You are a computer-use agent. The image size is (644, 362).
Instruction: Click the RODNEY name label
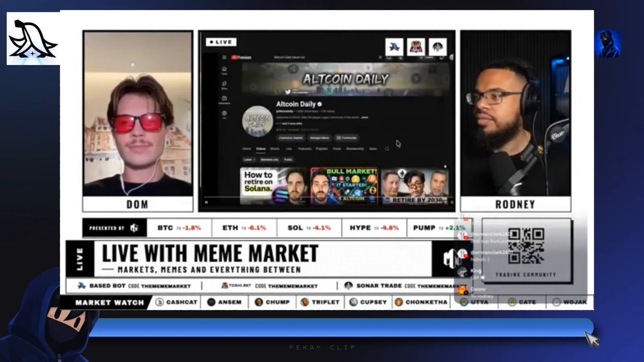click(x=515, y=204)
